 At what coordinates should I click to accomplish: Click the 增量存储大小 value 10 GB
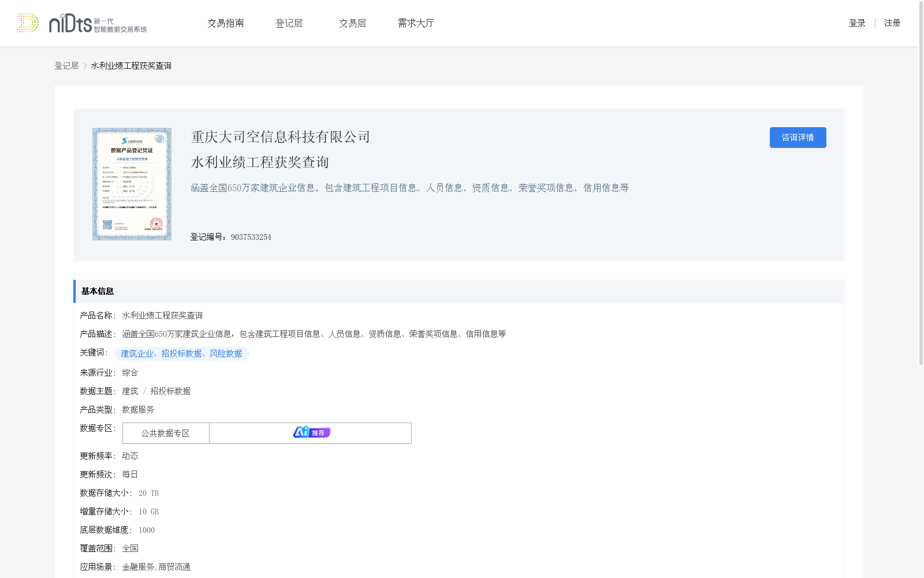point(148,512)
